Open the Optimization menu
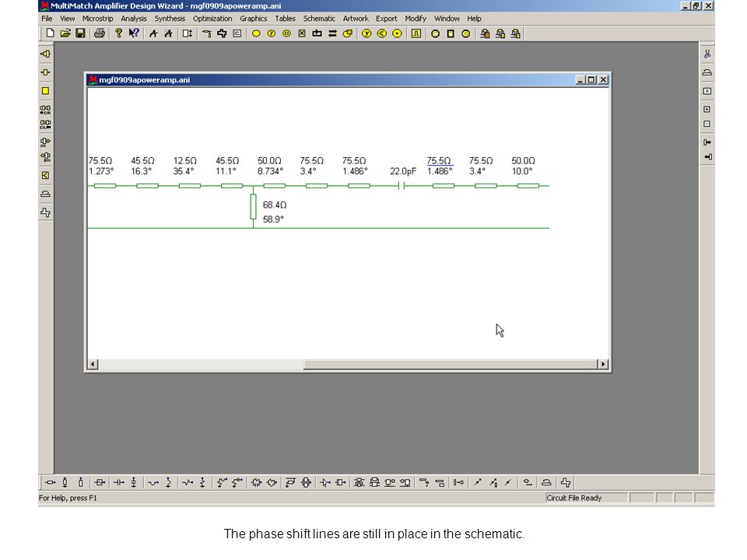This screenshot has width=747, height=560. click(x=212, y=19)
